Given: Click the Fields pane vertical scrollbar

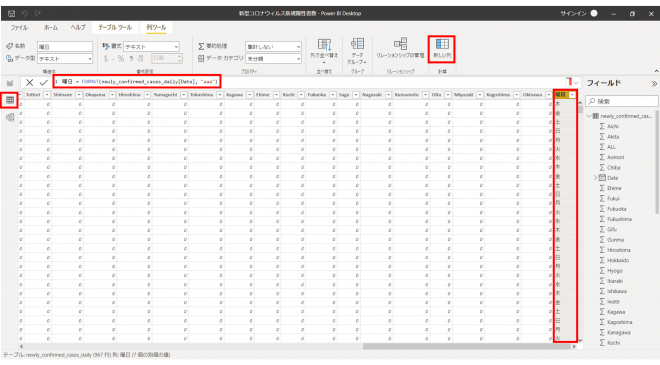Looking at the screenshot, I should point(657,162).
